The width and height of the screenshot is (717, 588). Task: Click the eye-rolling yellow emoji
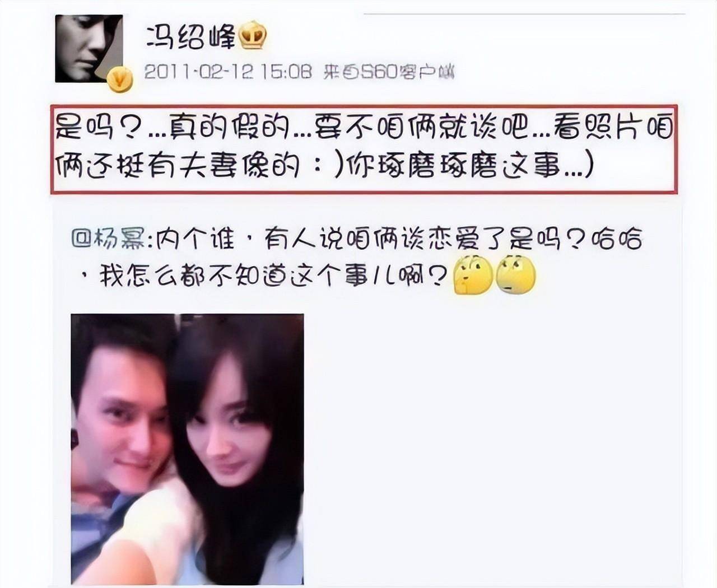pyautogui.click(x=516, y=274)
